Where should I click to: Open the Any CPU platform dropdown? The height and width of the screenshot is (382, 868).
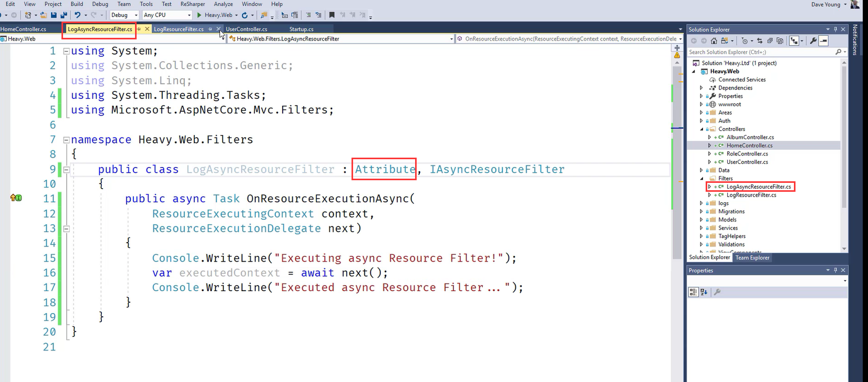(x=167, y=15)
